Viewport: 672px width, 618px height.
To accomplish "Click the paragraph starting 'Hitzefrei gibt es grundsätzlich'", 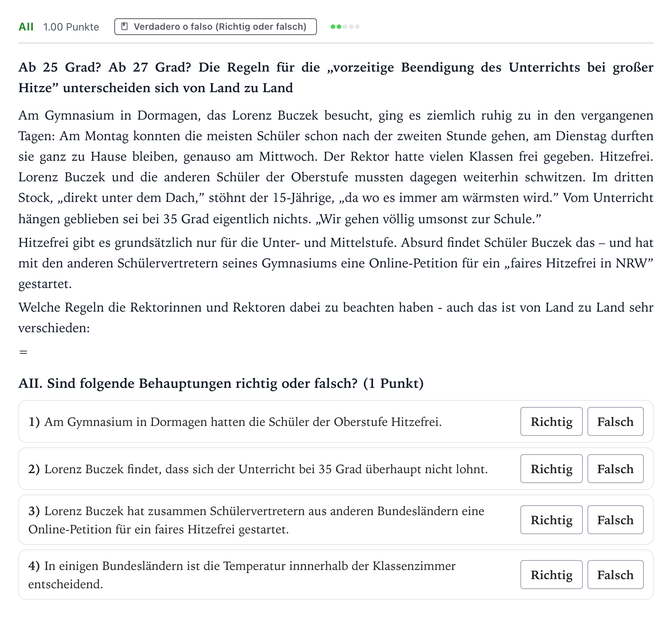I will (x=336, y=263).
